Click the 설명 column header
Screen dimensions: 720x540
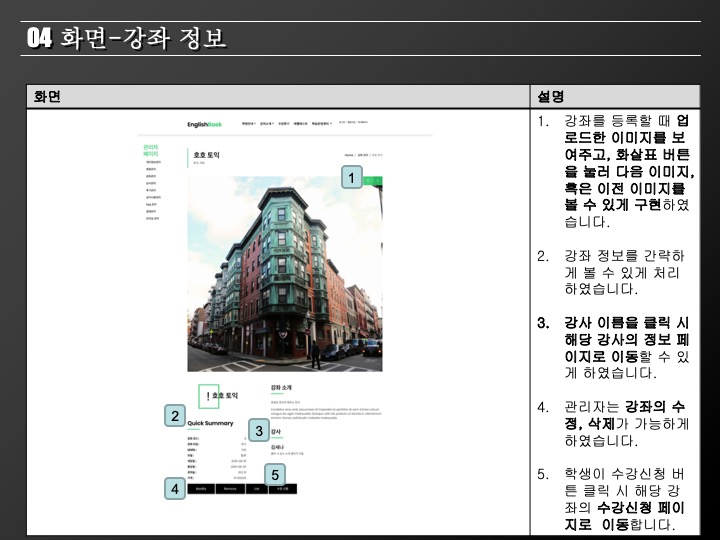click(x=551, y=96)
